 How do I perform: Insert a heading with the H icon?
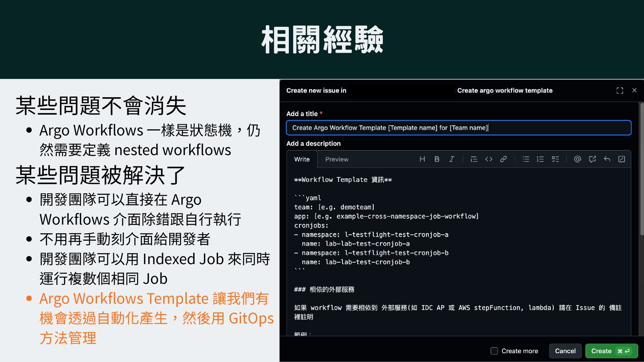click(422, 159)
